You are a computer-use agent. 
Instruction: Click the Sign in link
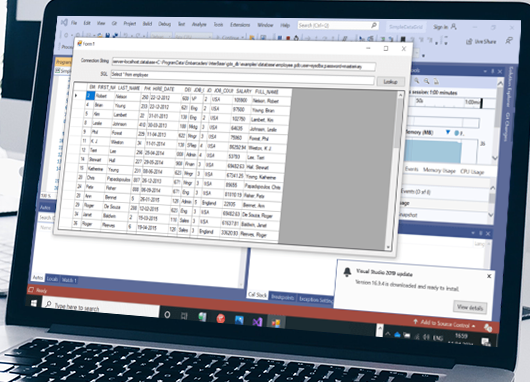(x=441, y=27)
